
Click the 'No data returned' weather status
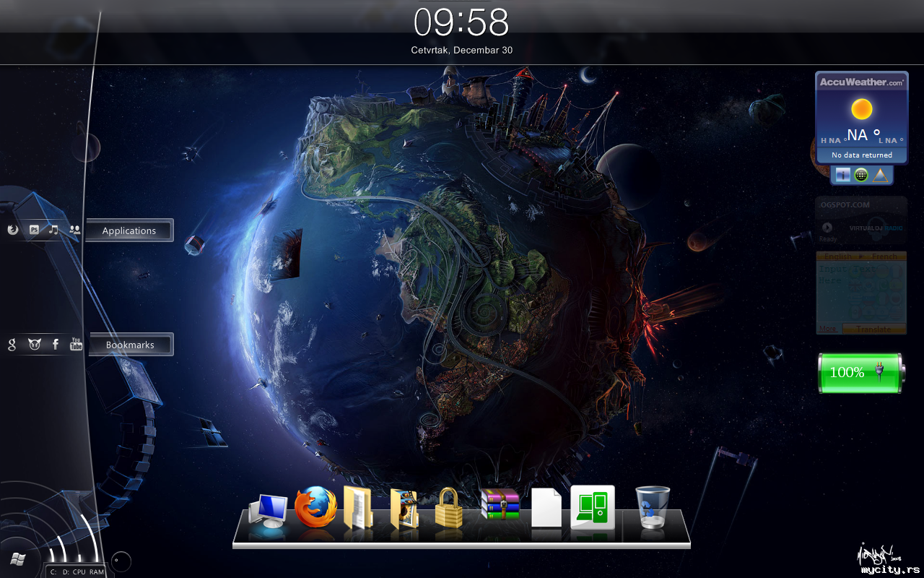[x=862, y=155]
